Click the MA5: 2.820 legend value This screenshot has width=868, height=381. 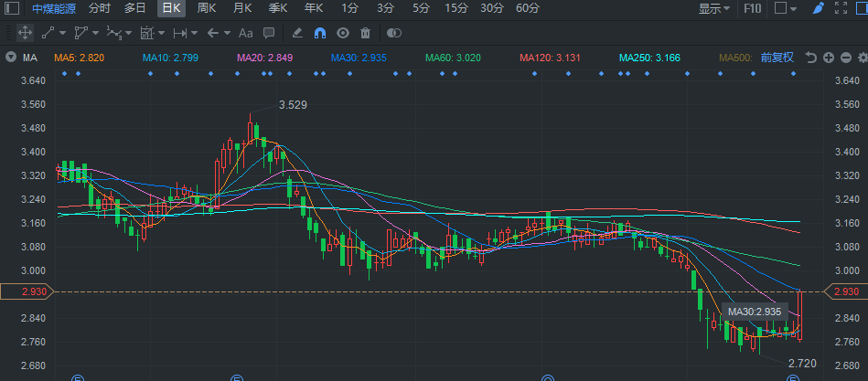[79, 58]
